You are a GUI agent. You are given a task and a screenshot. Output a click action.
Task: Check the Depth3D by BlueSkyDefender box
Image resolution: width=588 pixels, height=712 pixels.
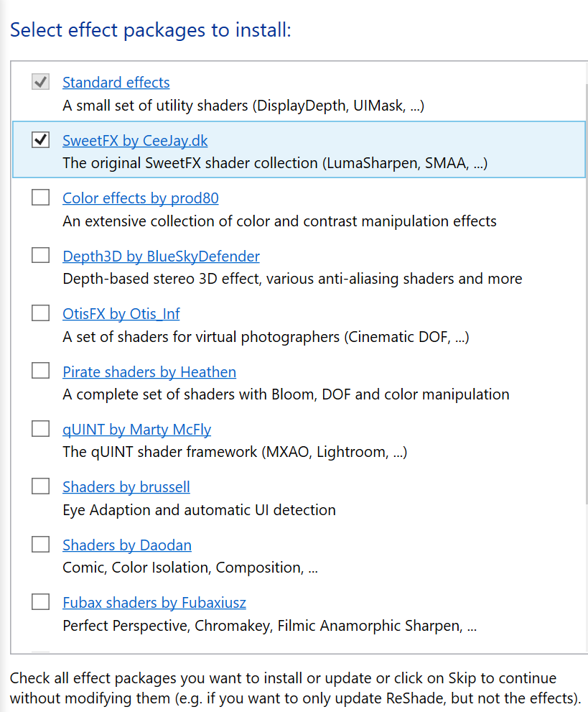[41, 256]
